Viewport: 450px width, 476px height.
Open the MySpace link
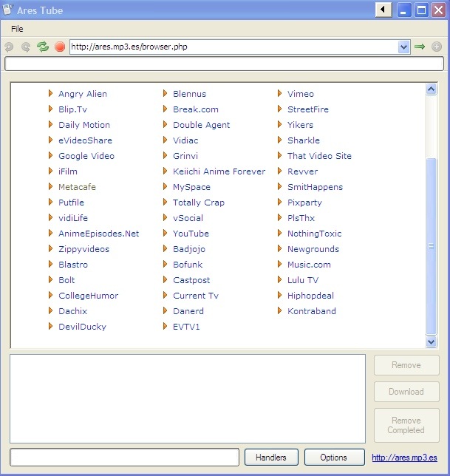click(x=191, y=187)
